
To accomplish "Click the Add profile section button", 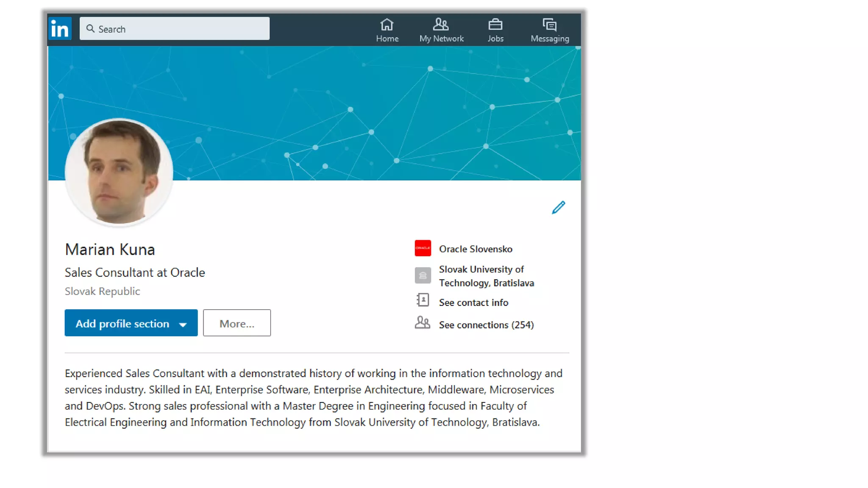I will 131,323.
